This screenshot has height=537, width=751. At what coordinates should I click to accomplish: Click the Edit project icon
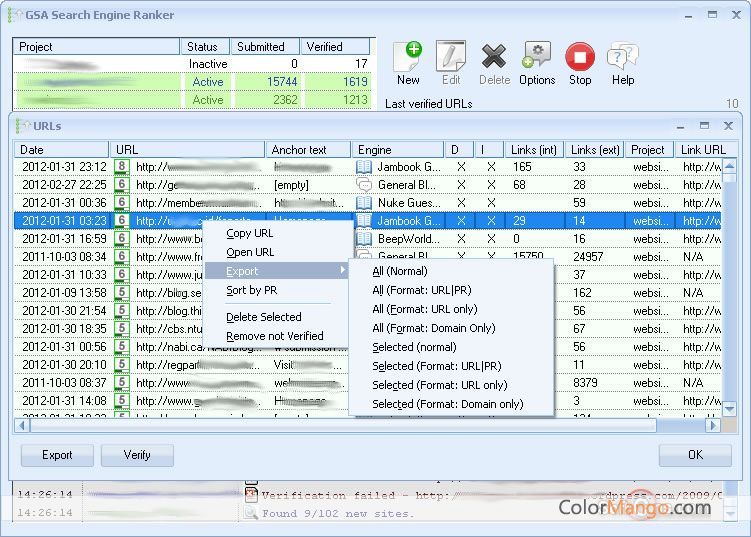tap(451, 57)
